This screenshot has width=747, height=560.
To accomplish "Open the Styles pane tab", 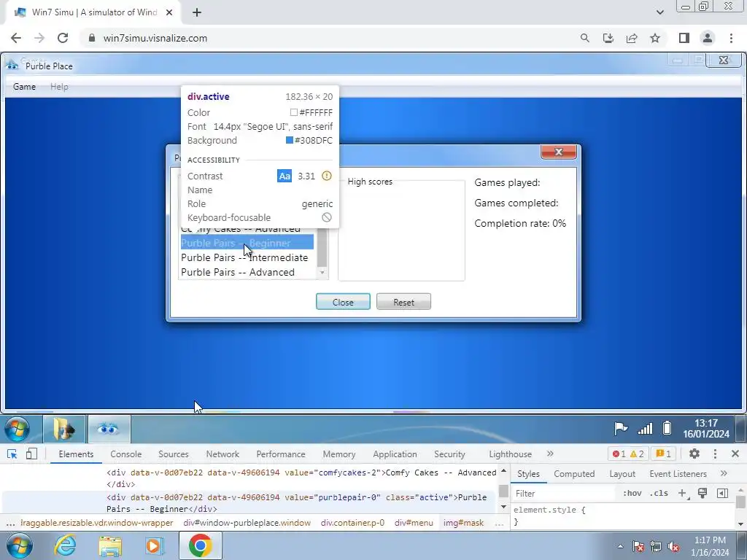I will coord(528,474).
